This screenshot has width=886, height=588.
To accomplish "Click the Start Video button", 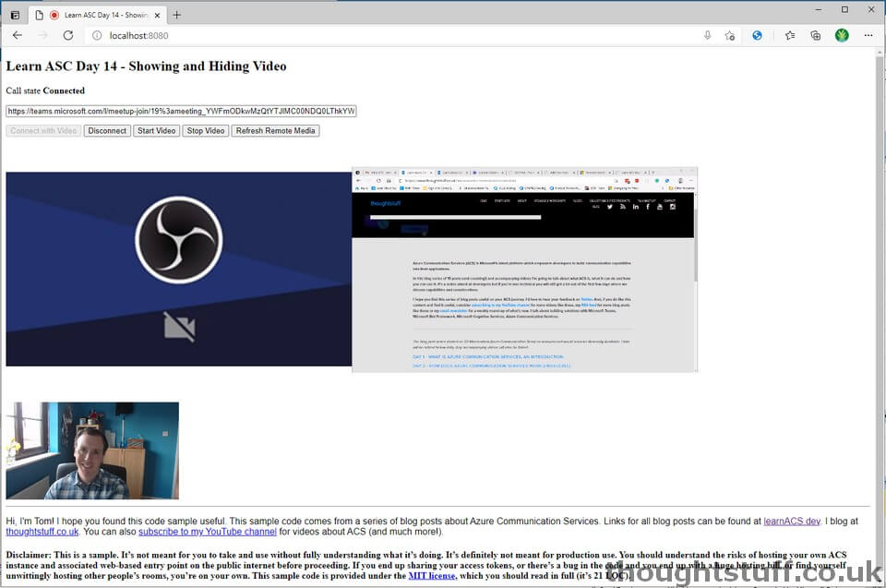I will point(157,130).
